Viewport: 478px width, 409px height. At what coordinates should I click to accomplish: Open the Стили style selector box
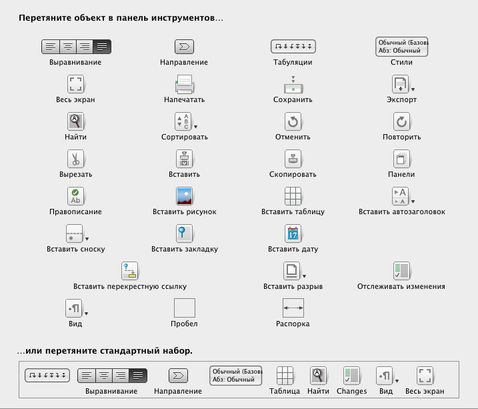pos(402,47)
